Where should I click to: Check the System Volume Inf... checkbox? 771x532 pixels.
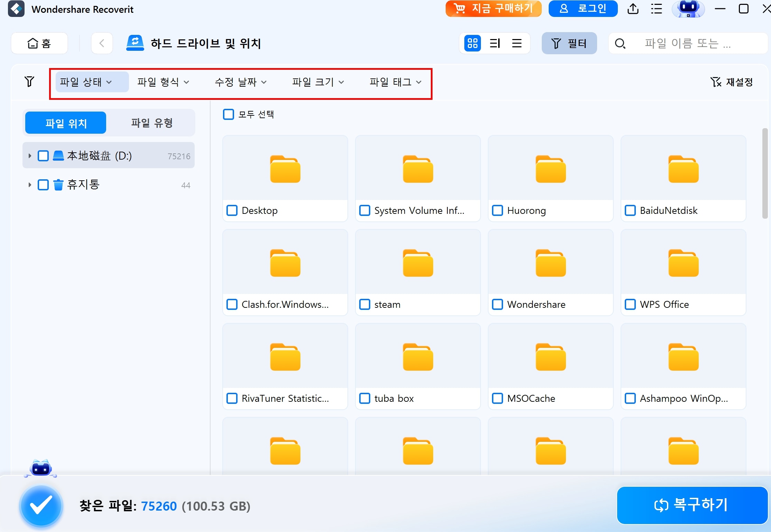[x=365, y=210]
